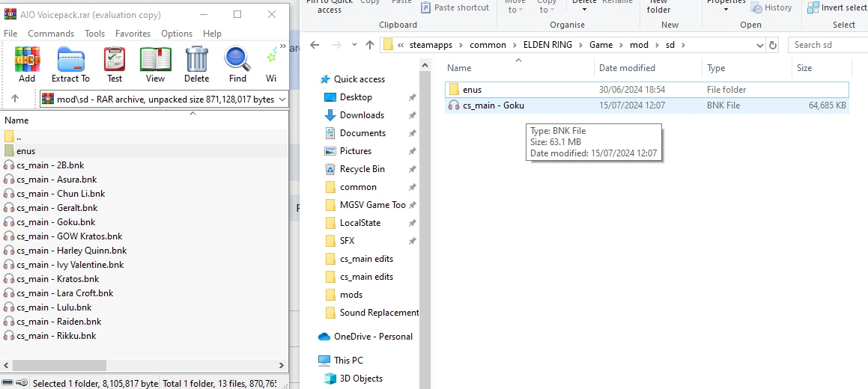Open the Commands menu in WinRAR
Viewport: 868px width, 389px height.
(x=51, y=34)
